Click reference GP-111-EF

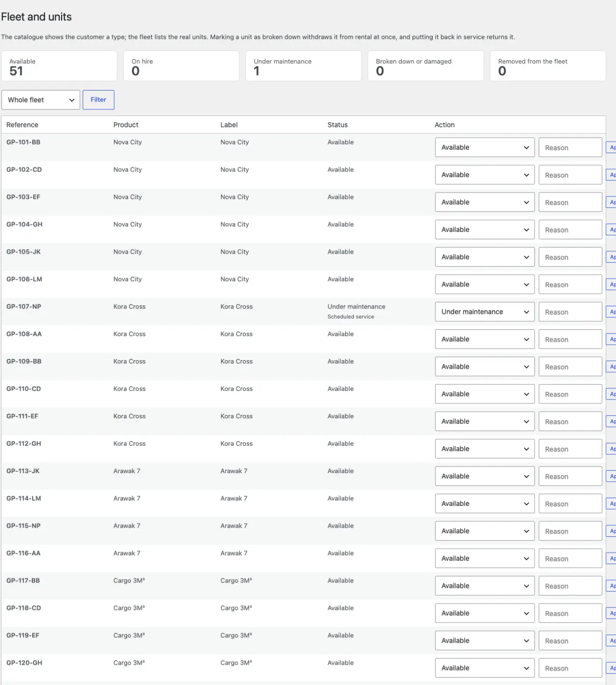pos(22,416)
